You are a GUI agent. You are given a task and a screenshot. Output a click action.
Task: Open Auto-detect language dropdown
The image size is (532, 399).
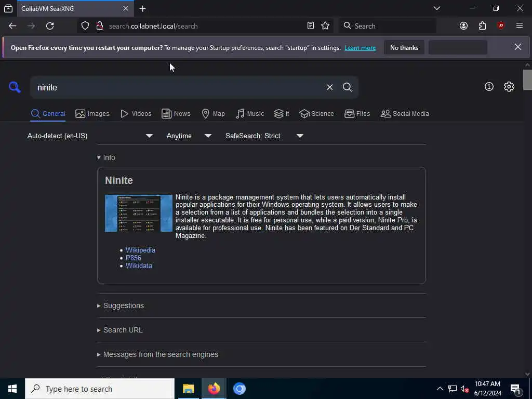(90, 136)
